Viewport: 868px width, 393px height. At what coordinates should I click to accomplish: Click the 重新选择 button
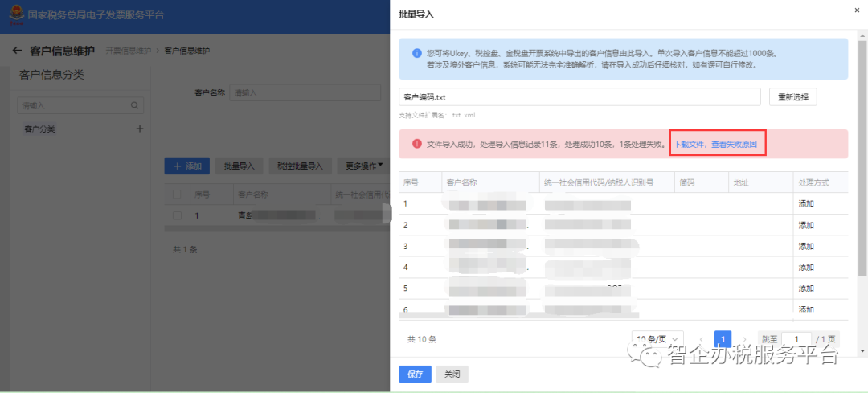792,97
